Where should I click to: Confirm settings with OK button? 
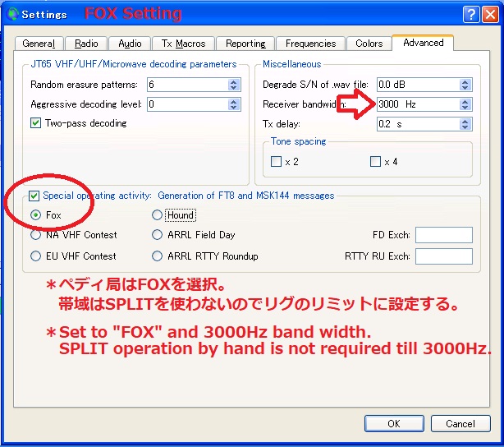(x=394, y=423)
